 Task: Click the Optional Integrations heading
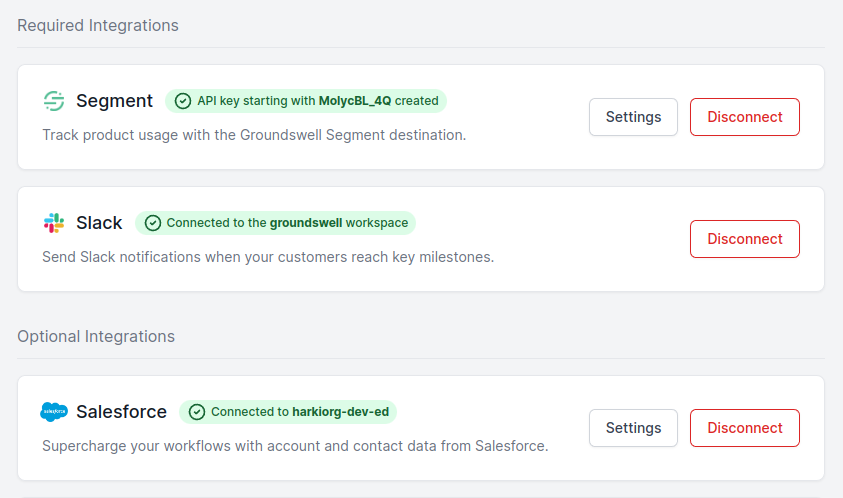tap(96, 336)
